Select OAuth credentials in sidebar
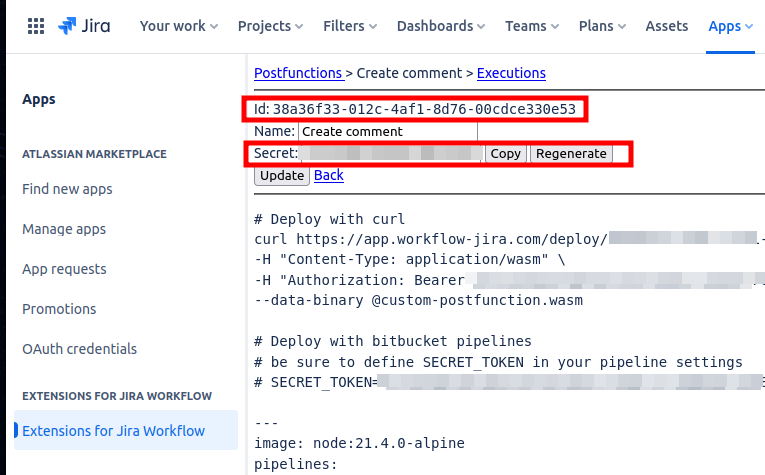Screen dimensions: 765x475 [79, 349]
